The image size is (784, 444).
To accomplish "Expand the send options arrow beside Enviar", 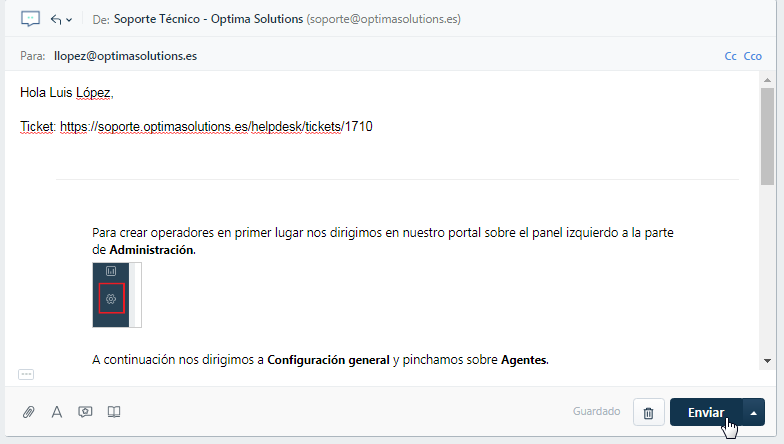I will 755,412.
